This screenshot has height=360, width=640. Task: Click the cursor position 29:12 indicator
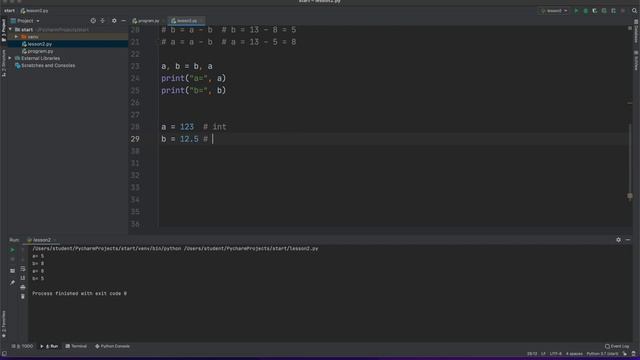(x=532, y=354)
